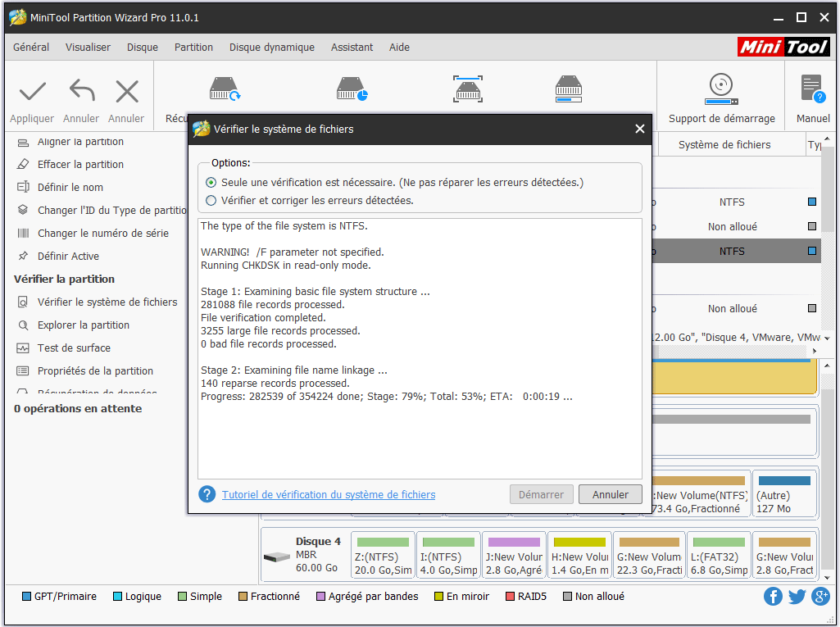Image resolution: width=840 pixels, height=627 pixels.
Task: Open the Partition menu
Action: (193, 48)
